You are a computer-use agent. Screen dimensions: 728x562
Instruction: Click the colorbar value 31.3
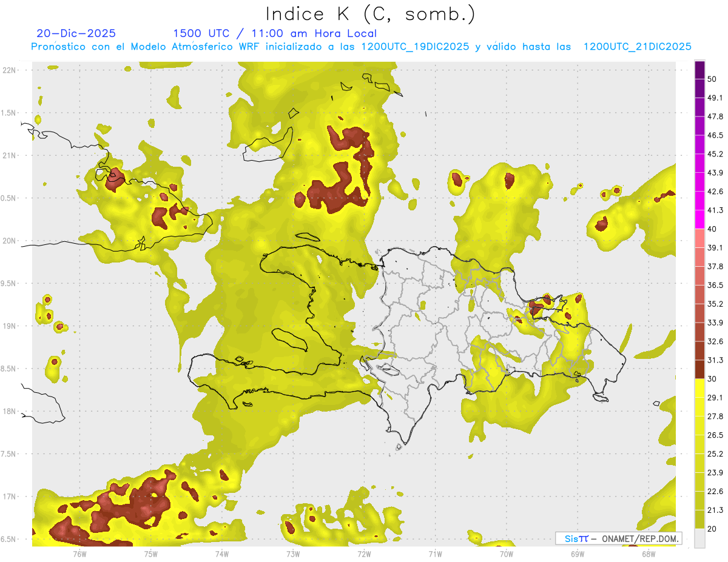tap(715, 360)
